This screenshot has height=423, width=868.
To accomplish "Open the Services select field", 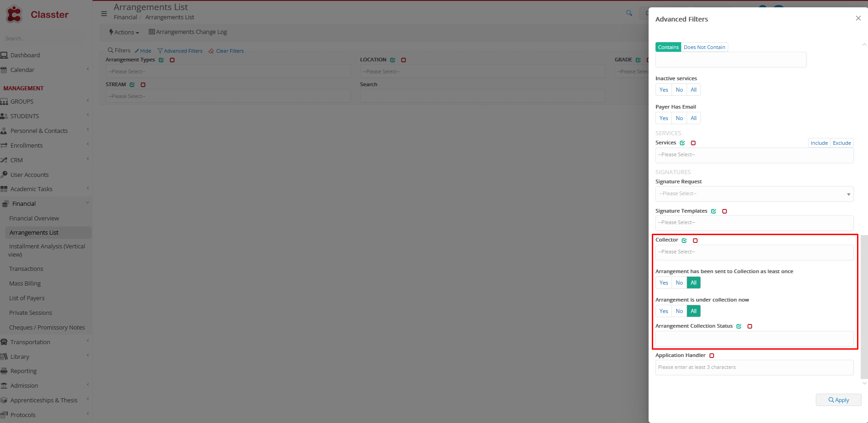I will 754,155.
